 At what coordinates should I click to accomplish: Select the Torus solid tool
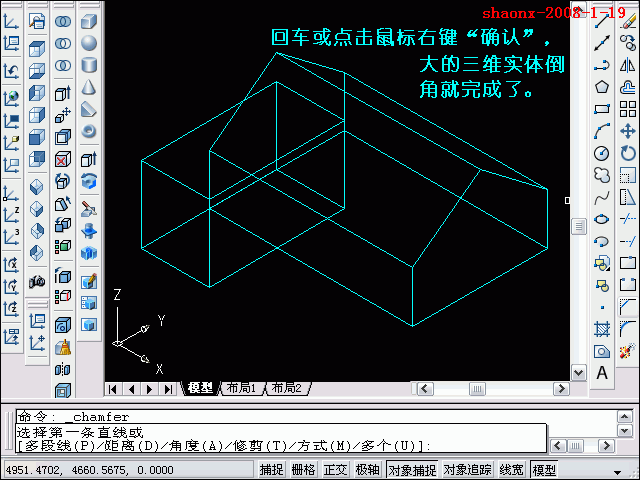tap(89, 131)
